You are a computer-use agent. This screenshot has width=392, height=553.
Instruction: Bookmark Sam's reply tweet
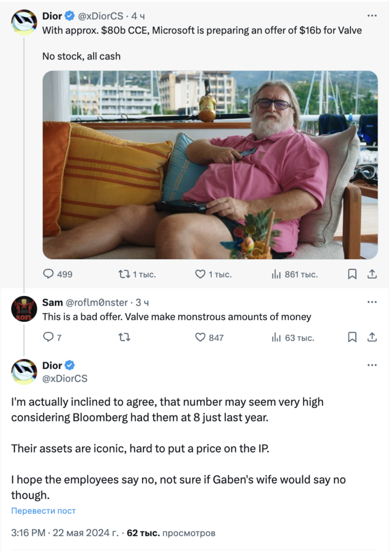(352, 338)
